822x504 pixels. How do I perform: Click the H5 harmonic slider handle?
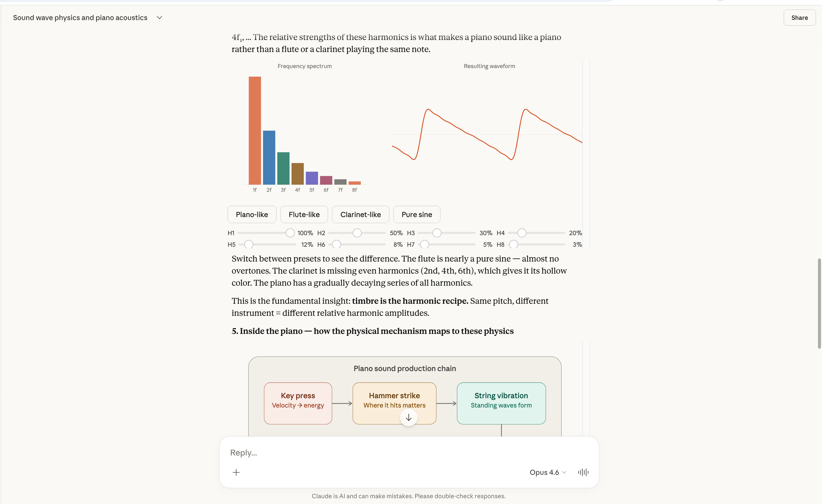coord(249,245)
